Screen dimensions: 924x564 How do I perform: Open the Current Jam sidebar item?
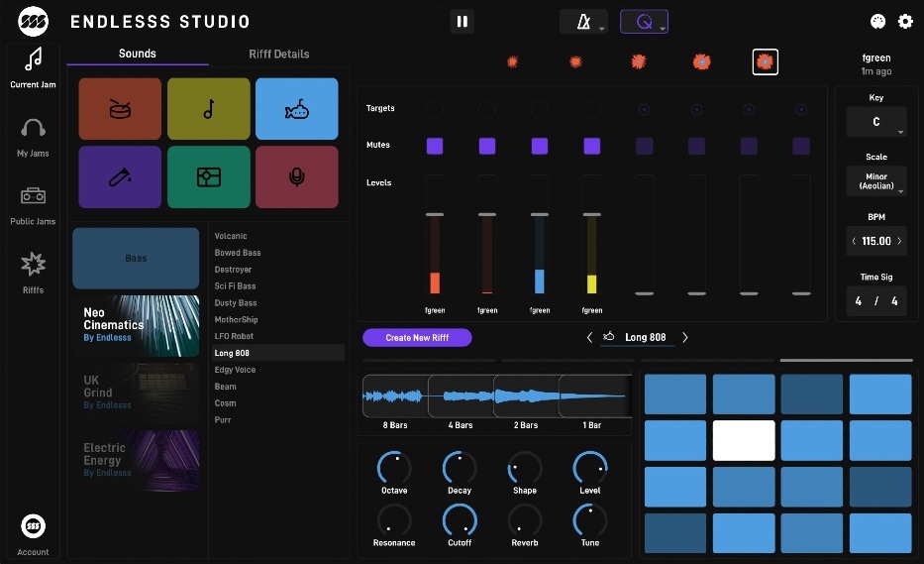33,67
